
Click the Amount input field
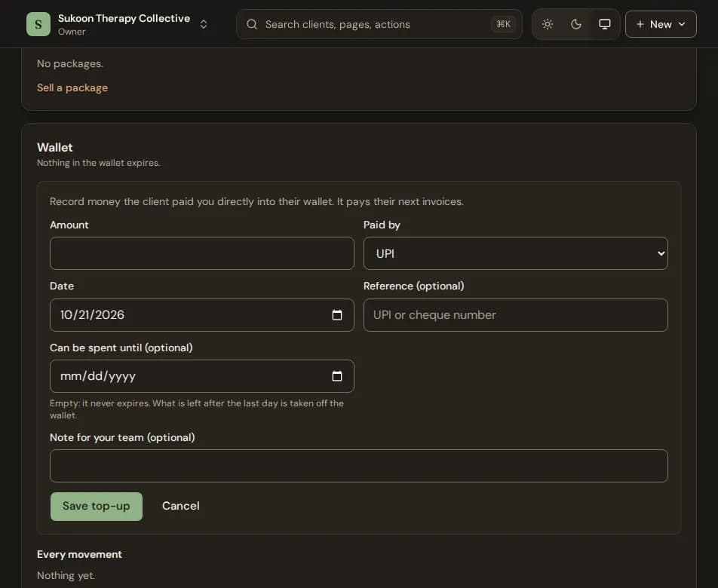202,253
